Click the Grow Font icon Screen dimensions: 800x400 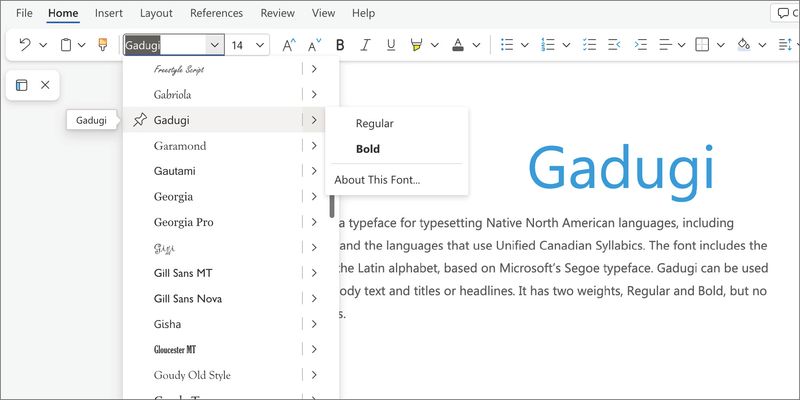(x=289, y=45)
